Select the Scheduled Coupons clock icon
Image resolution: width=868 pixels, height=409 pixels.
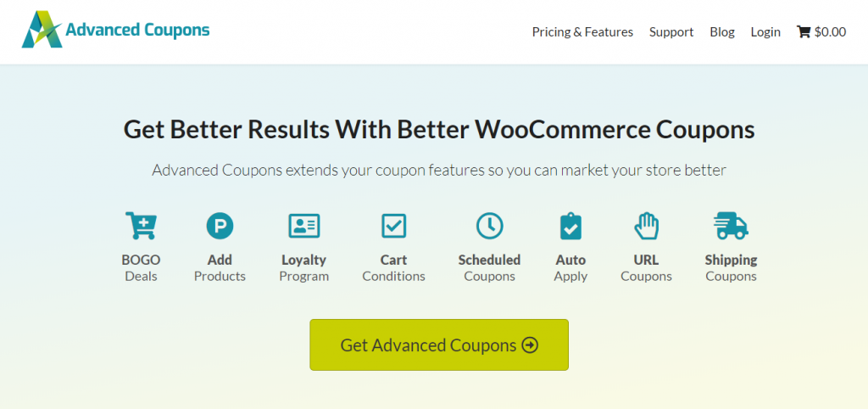coord(489,226)
